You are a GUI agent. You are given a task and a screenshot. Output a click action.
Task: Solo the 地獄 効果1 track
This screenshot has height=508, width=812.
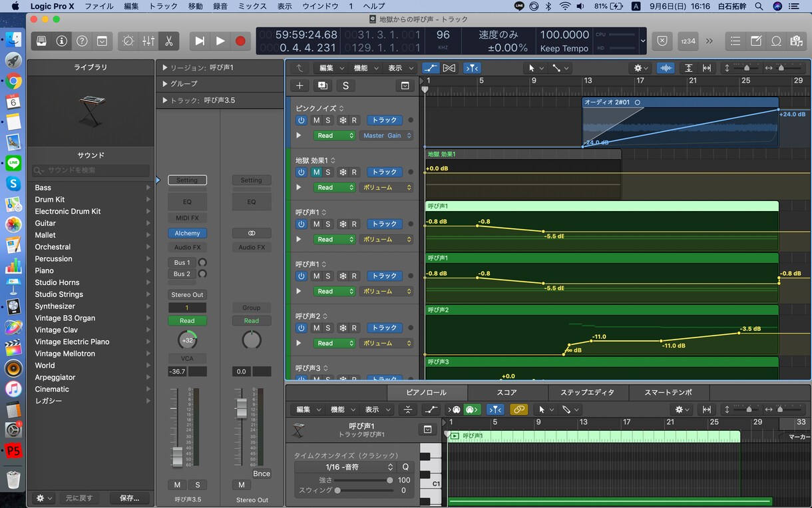click(x=327, y=172)
